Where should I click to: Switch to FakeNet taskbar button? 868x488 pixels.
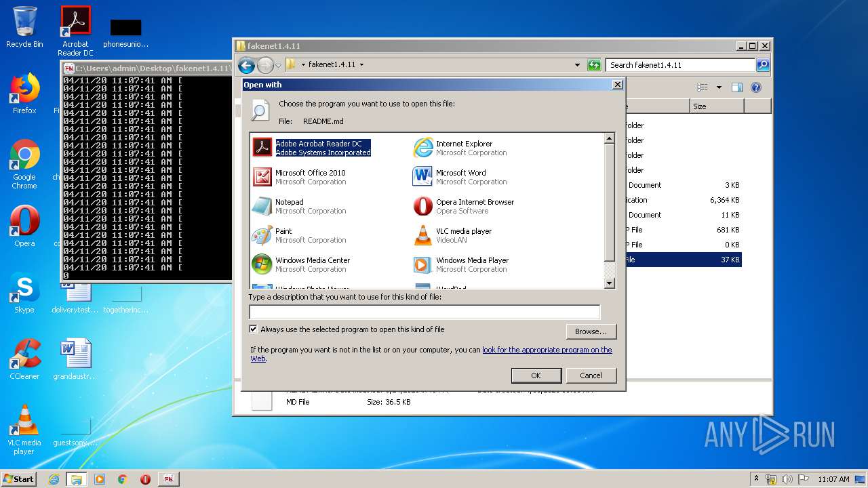tap(168, 479)
